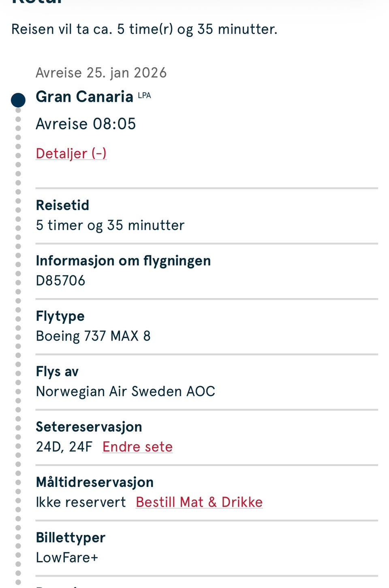Click the Billettyper heading

(x=71, y=538)
